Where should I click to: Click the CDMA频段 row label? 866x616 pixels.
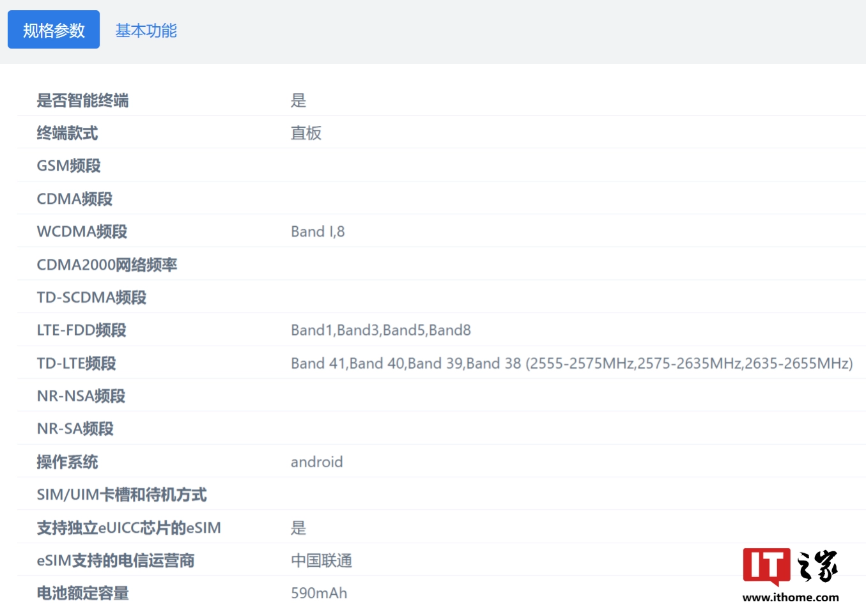74,199
